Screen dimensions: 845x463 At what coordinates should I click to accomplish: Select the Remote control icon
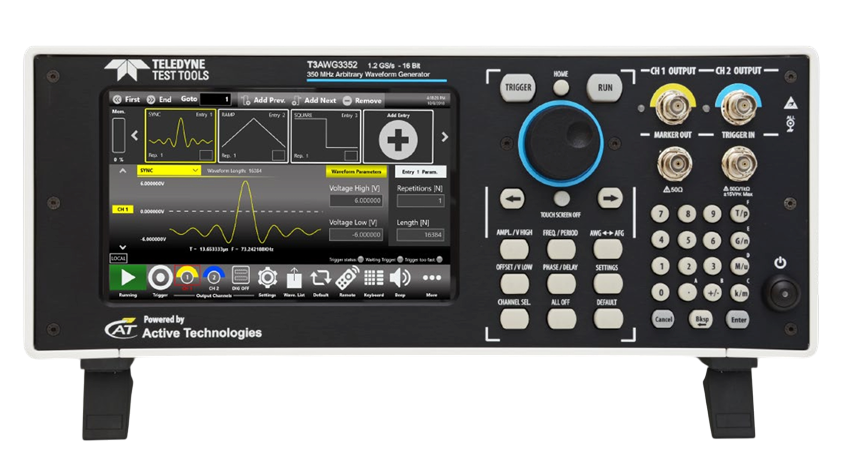click(347, 278)
